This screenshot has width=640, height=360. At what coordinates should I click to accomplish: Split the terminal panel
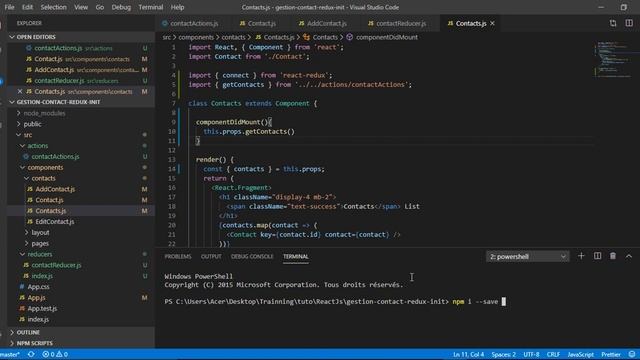597,256
